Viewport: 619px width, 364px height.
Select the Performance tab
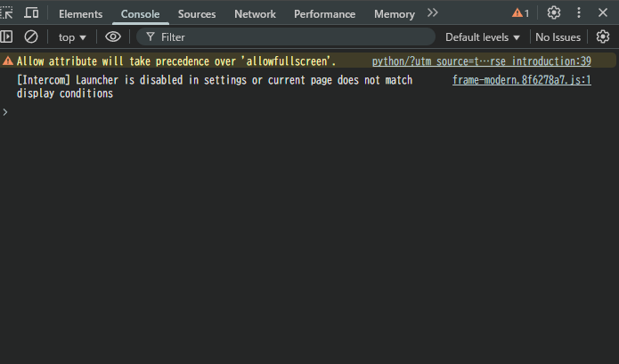point(324,14)
